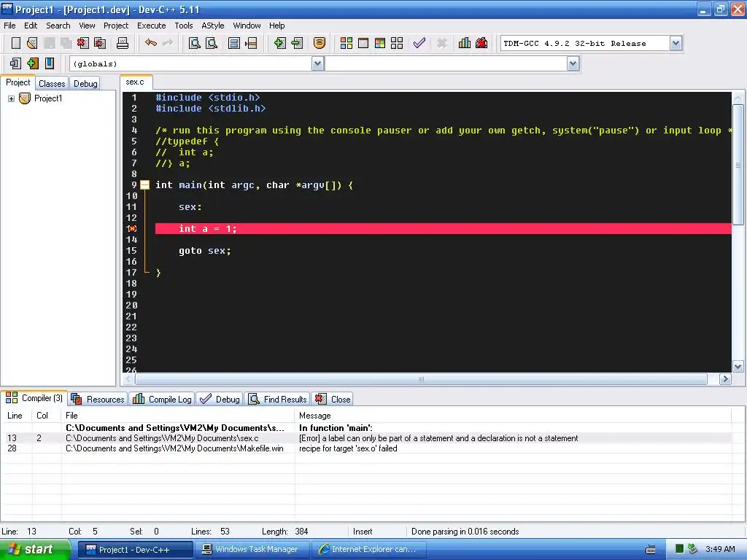Click the Goto function icon
This screenshot has width=747, height=560.
pyautogui.click(x=234, y=43)
